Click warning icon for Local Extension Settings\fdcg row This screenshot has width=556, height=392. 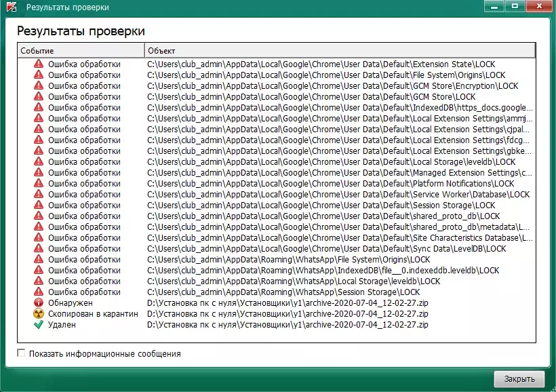pos(39,140)
